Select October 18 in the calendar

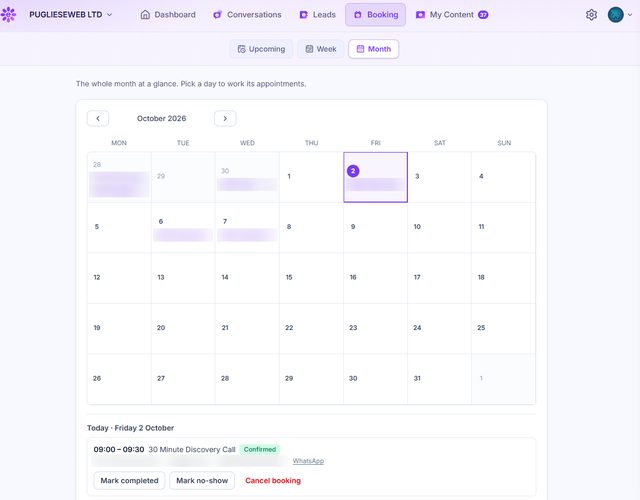click(504, 278)
